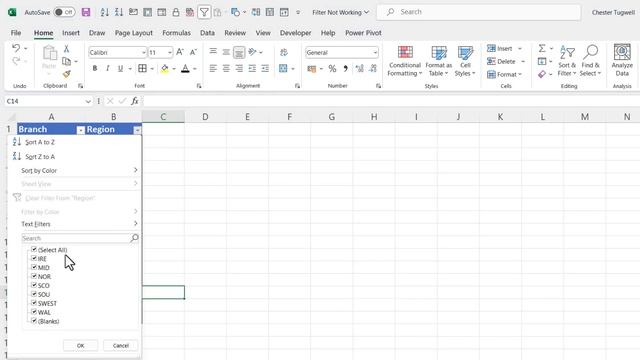Click Sort Ascending in Quick Access toolbar
Screen dimensions: 640x360
(x=105, y=12)
